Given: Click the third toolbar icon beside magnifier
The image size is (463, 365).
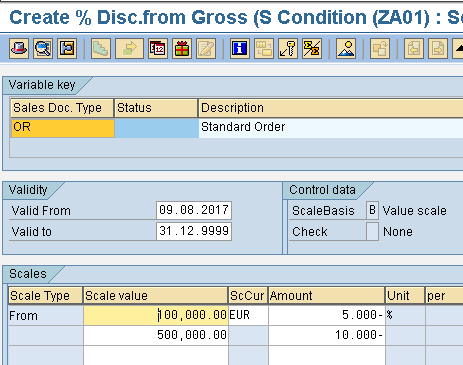Looking at the screenshot, I should [67, 49].
